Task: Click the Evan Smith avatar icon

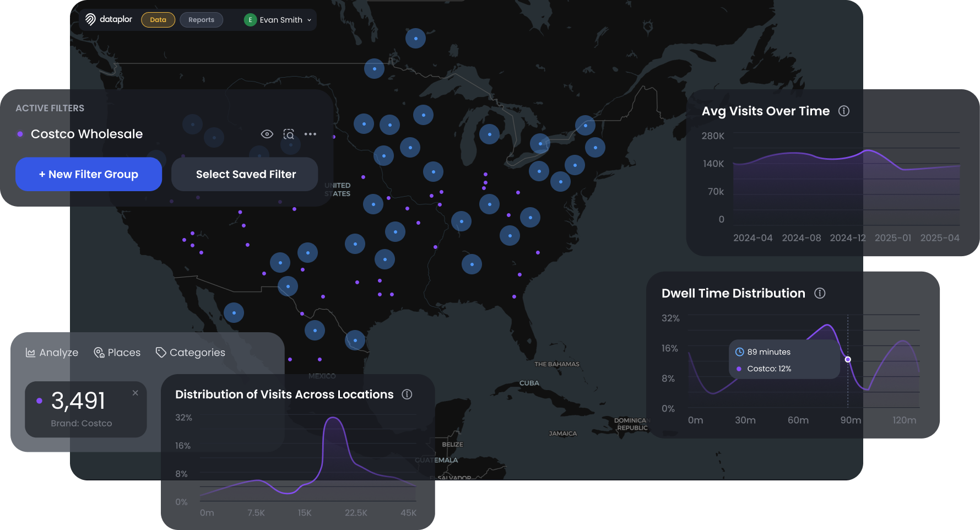Action: coord(250,20)
